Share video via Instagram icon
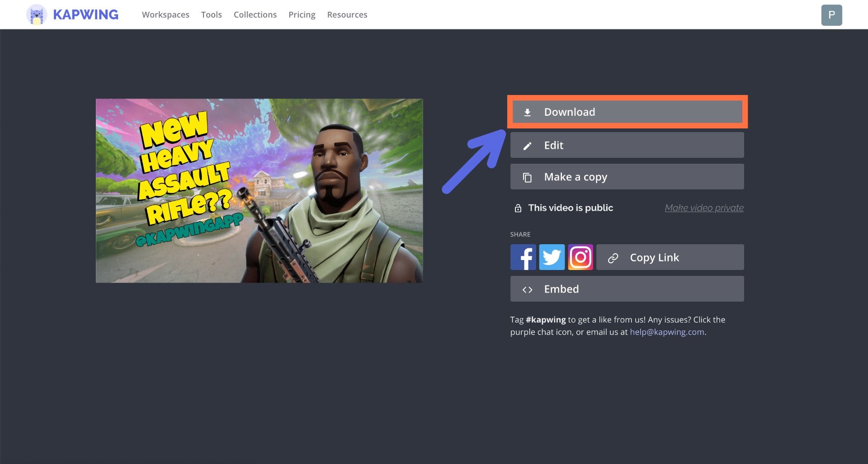868x464 pixels. point(580,257)
